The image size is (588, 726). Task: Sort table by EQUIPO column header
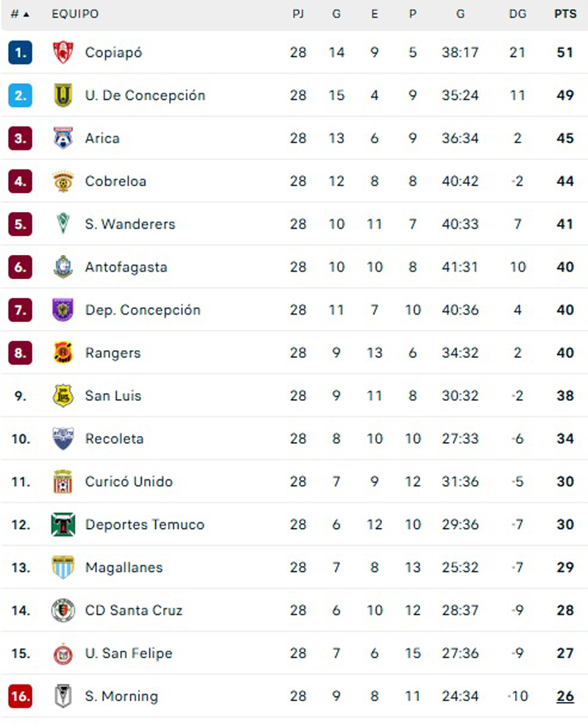(75, 14)
